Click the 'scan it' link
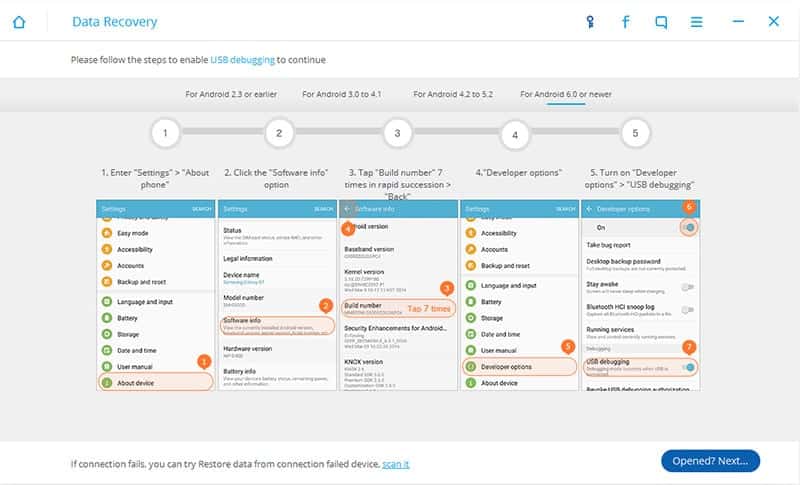 pos(396,464)
